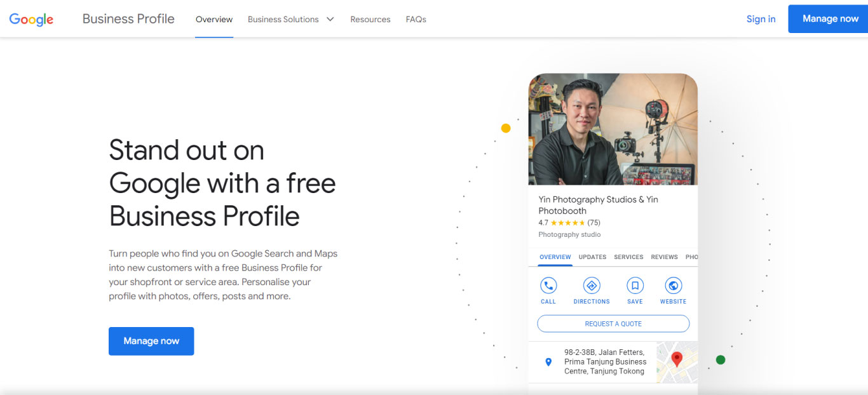Open the Business Profile home link
Screen dimensions: 868x395
128,19
